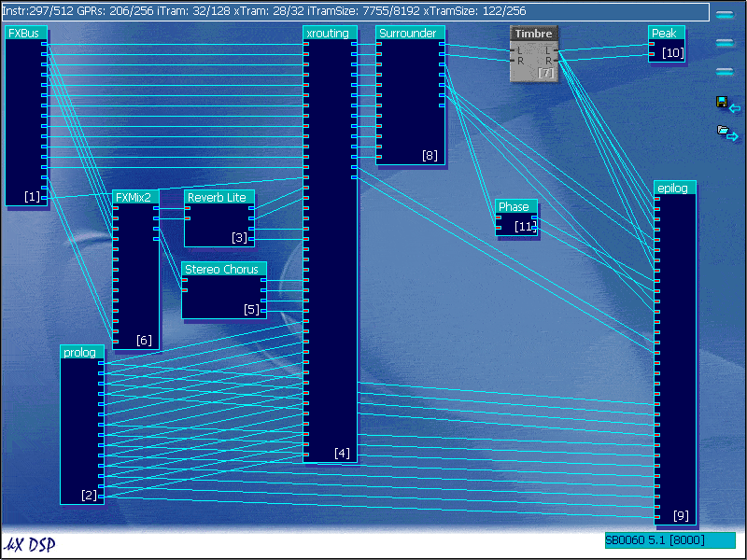Image resolution: width=747 pixels, height=560 pixels.
Task: Click the last output pin of Stereo Chorus
Action: 263,311
